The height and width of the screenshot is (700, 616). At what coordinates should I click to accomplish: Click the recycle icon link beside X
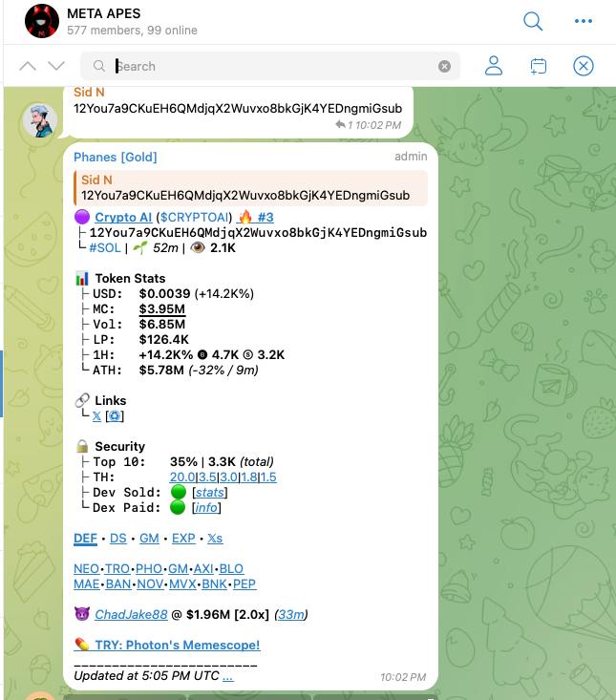click(x=115, y=416)
